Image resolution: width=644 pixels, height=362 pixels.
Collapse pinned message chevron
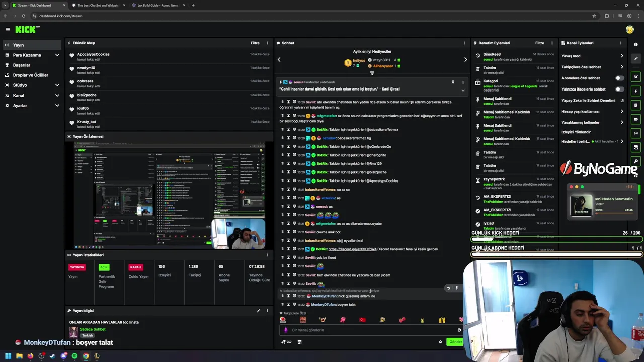[x=463, y=90]
